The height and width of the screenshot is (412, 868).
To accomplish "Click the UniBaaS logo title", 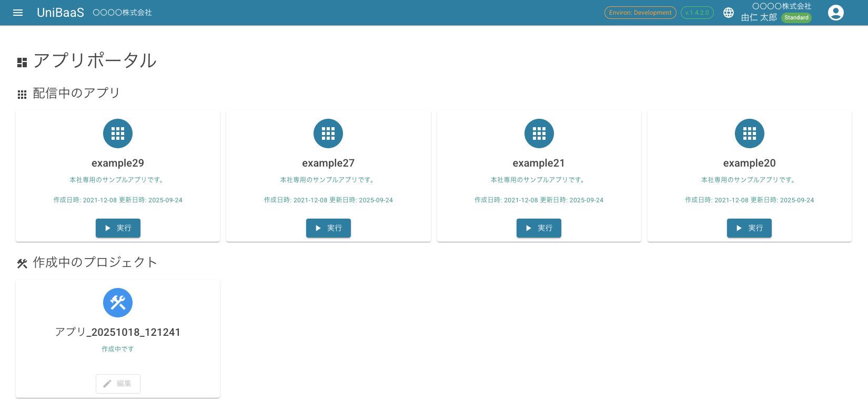I will [60, 13].
